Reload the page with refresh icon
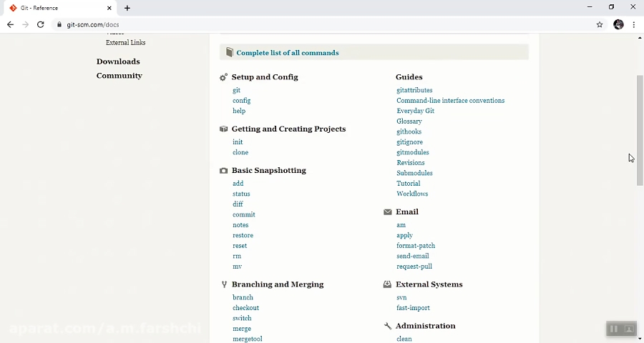Viewport: 644px width, 343px height. tap(40, 24)
